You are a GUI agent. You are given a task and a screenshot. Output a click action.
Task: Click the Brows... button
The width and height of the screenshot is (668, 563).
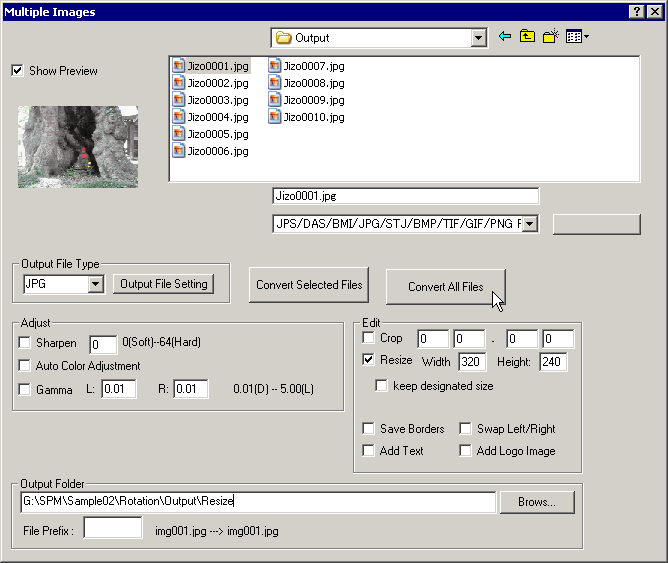pos(537,502)
